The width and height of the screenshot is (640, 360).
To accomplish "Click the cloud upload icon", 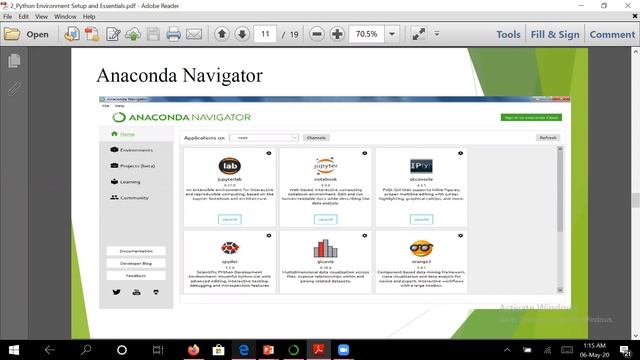I will pyautogui.click(x=133, y=34).
